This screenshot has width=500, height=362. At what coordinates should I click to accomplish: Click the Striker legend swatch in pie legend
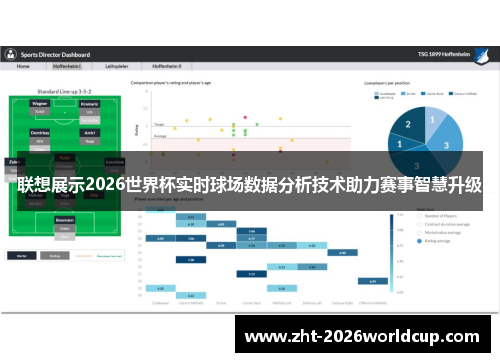(x=403, y=94)
